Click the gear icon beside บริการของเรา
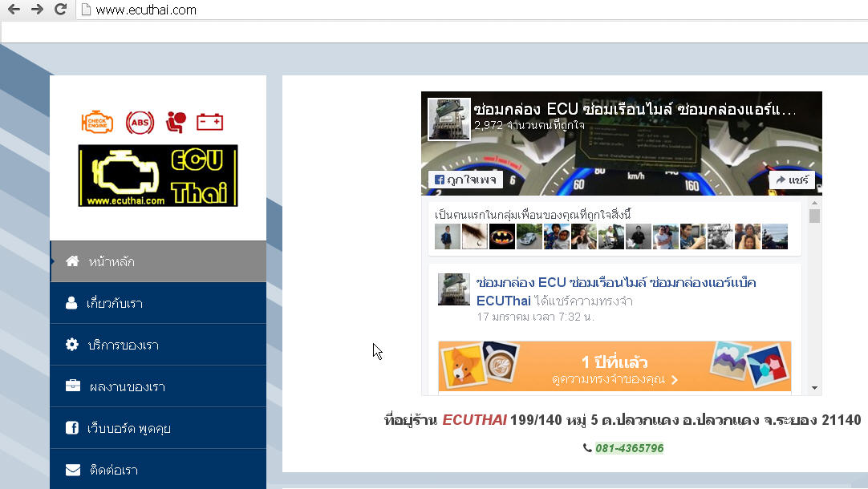 pyautogui.click(x=72, y=344)
